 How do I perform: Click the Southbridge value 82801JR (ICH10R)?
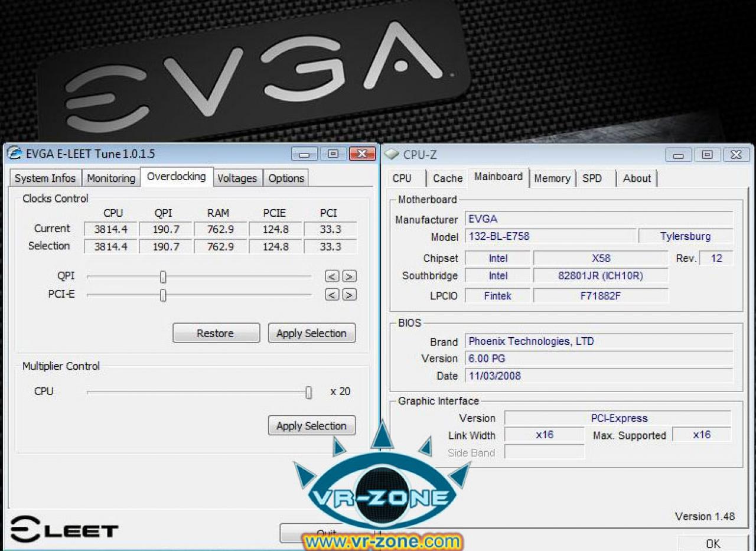[x=601, y=276]
